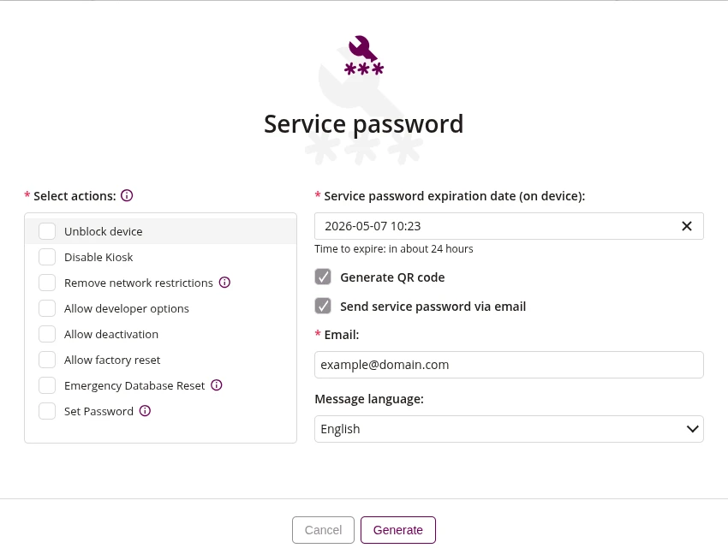Check the Unblock device box
The width and height of the screenshot is (728, 560).
click(x=47, y=231)
